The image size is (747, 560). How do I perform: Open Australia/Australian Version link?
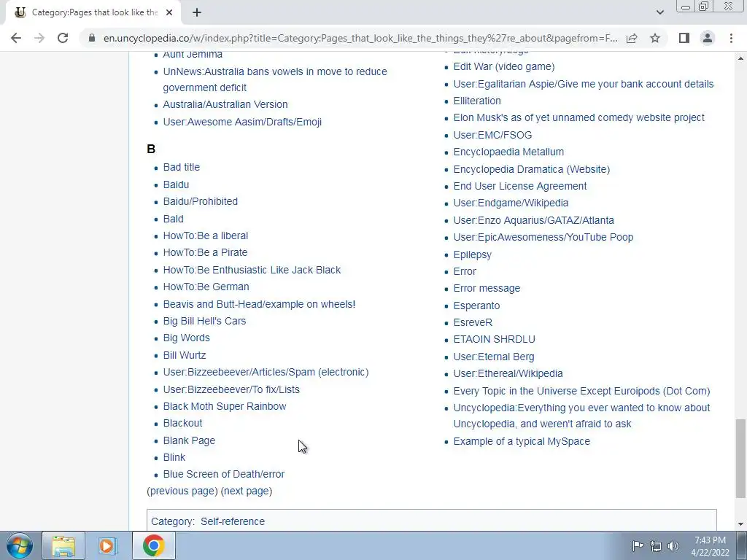(x=225, y=104)
